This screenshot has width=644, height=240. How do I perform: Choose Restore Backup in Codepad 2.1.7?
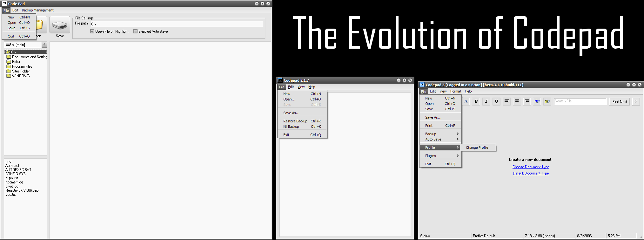click(x=302, y=121)
